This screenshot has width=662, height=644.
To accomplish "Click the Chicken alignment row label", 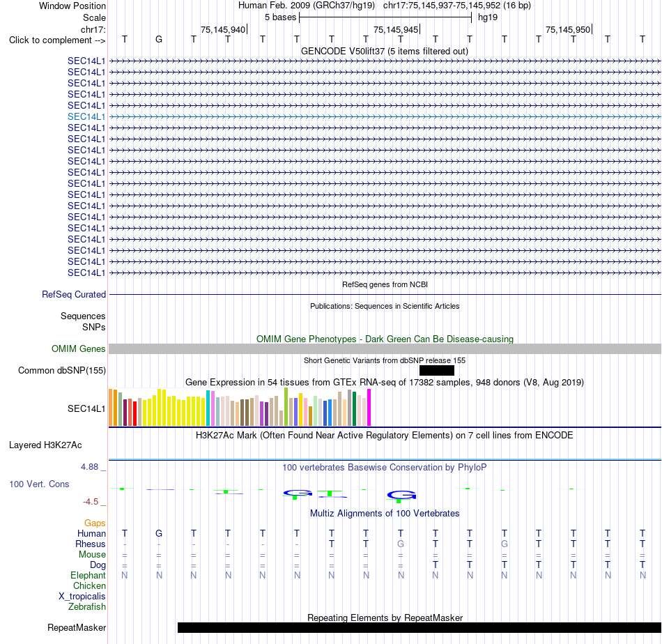I will point(89,585).
